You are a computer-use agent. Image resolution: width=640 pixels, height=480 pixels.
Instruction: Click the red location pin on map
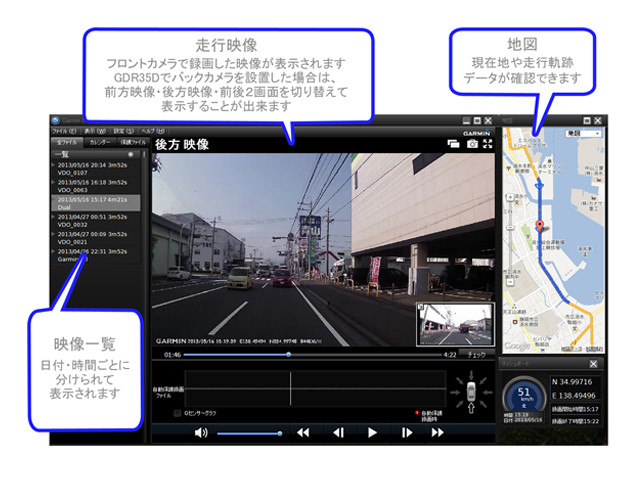pos(540,226)
